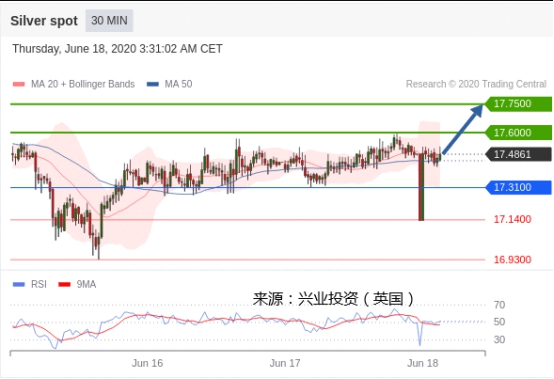Click the 17.4861 current price label
Viewport: 554px width, 379px height.
pos(518,154)
